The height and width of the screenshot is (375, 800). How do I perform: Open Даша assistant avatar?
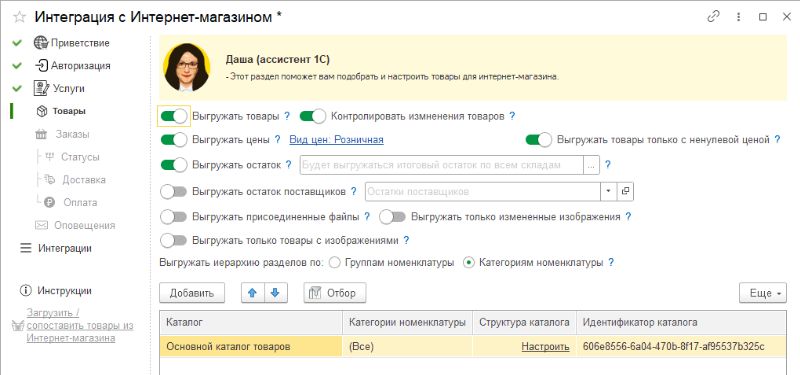pyautogui.click(x=187, y=67)
